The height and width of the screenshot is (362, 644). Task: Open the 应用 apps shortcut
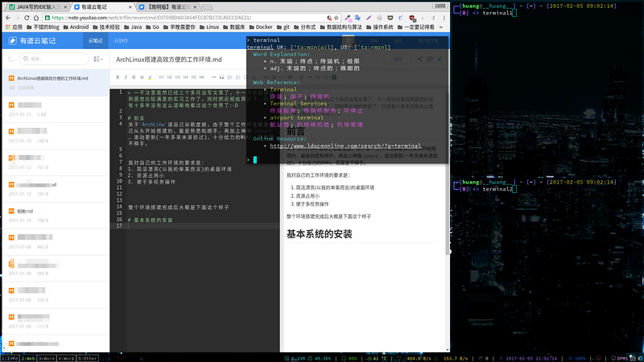coord(14,27)
